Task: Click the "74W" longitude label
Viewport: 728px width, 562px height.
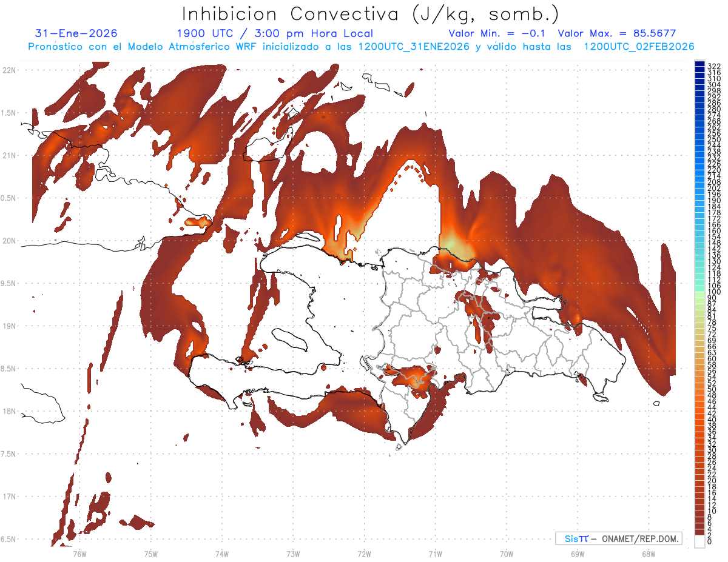Action: pos(221,554)
